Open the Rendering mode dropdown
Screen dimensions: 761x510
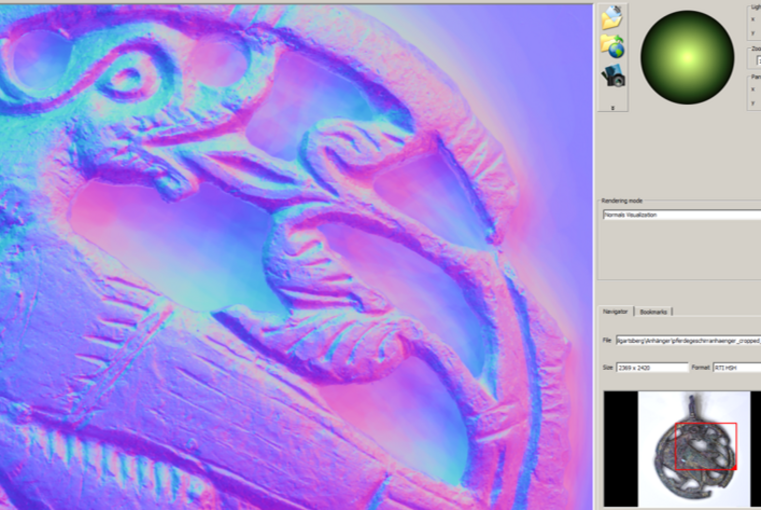pos(682,215)
